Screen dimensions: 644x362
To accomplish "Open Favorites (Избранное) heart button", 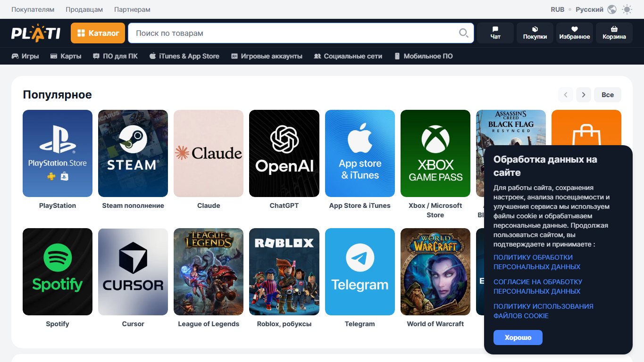I will pyautogui.click(x=575, y=33).
